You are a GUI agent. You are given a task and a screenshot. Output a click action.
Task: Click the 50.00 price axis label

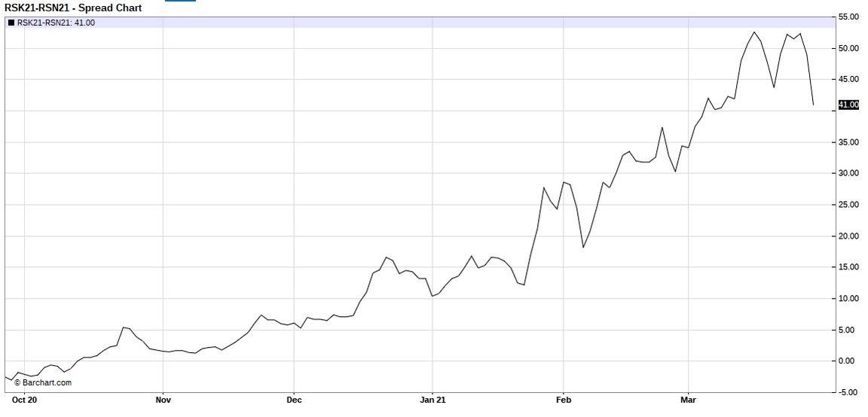848,48
